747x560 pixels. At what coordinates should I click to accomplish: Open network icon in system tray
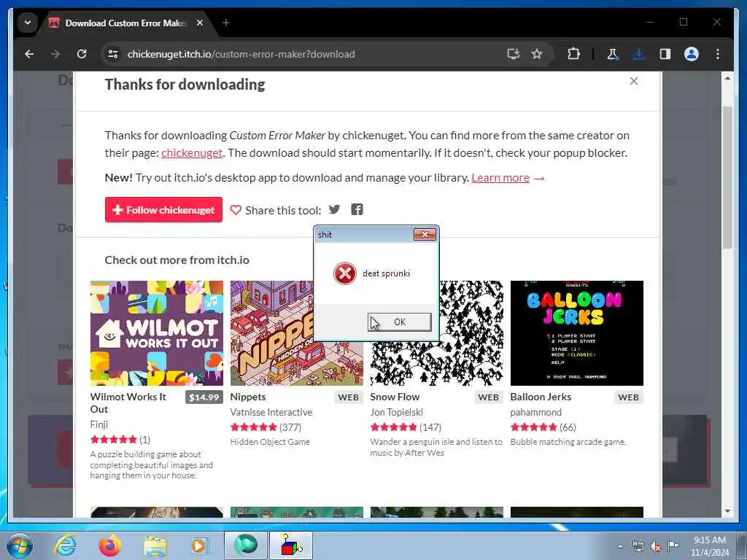[x=638, y=547]
